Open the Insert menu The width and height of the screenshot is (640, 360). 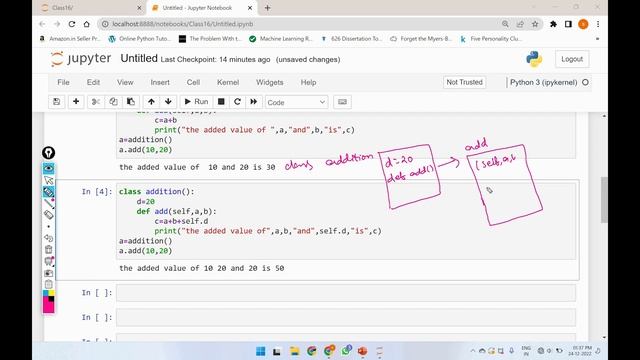(x=160, y=82)
